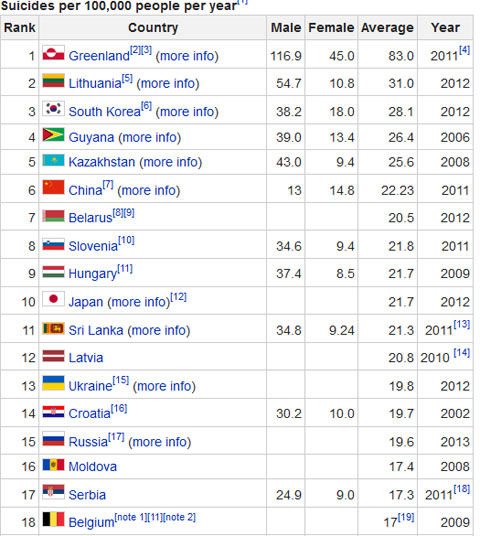Open the Kazakhstan country link
The width and height of the screenshot is (480, 536).
click(102, 162)
